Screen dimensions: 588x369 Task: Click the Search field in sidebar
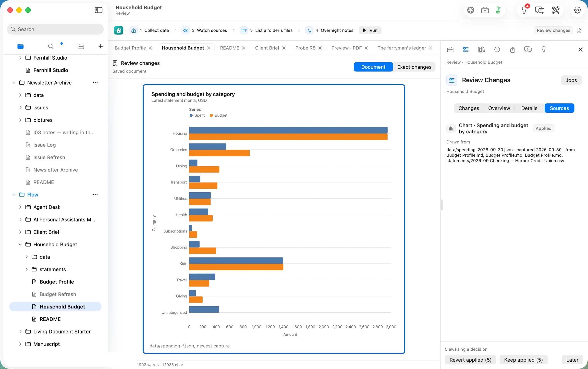[55, 29]
